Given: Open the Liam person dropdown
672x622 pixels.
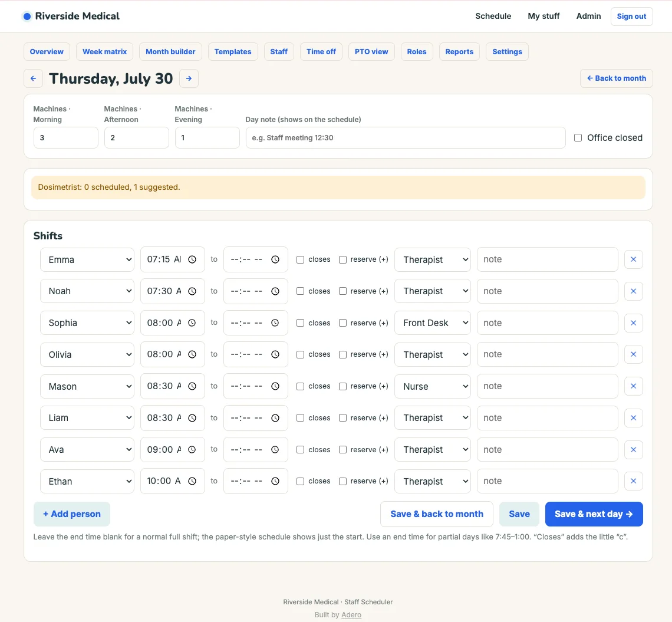Looking at the screenshot, I should click(87, 418).
